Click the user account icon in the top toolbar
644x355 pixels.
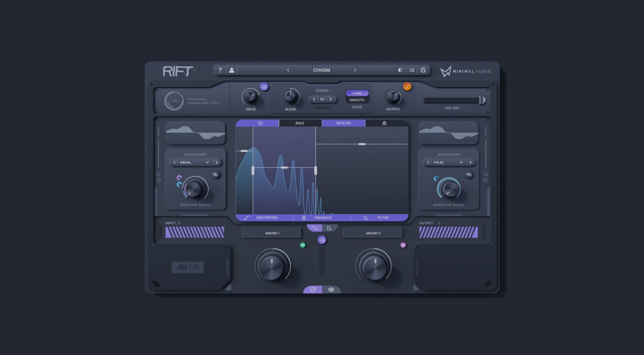[x=232, y=70]
